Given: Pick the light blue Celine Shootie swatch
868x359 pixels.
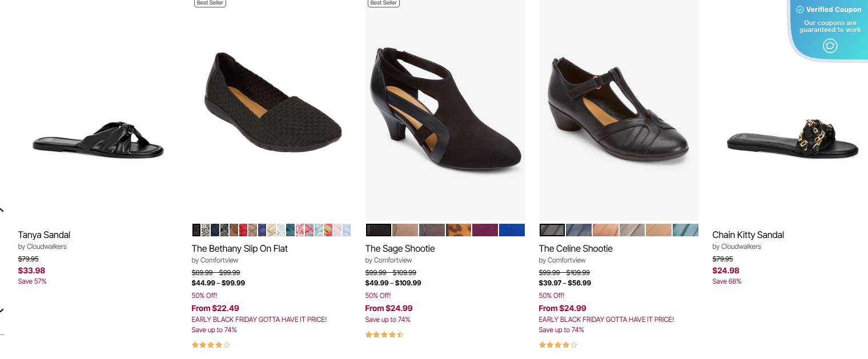Looking at the screenshot, I should (685, 230).
